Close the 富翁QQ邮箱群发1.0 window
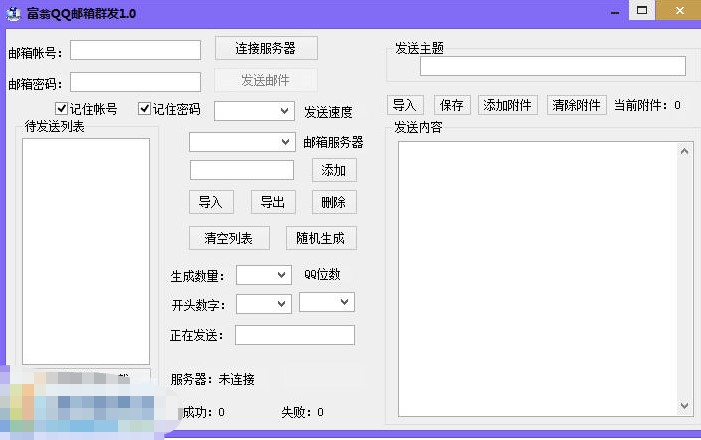This screenshot has width=701, height=440. (x=679, y=10)
